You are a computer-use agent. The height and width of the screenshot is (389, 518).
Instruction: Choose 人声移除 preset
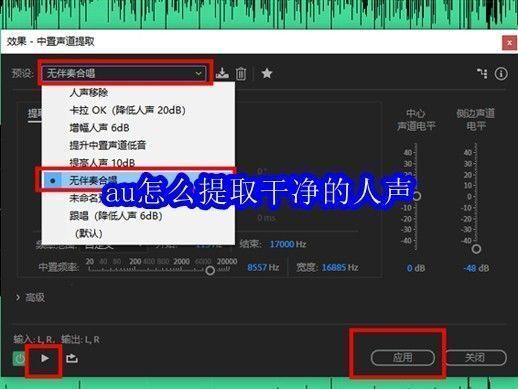pos(138,92)
